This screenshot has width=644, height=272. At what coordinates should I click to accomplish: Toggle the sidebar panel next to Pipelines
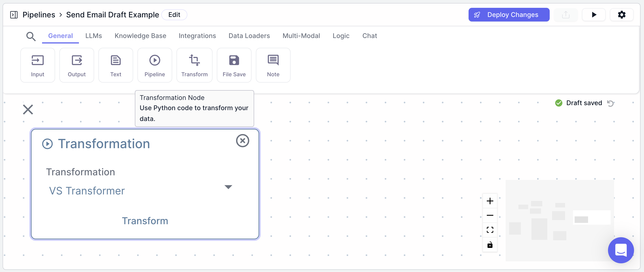[14, 15]
